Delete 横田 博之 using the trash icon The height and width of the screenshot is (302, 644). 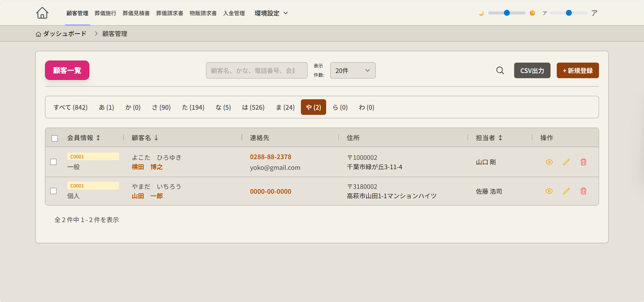[583, 162]
